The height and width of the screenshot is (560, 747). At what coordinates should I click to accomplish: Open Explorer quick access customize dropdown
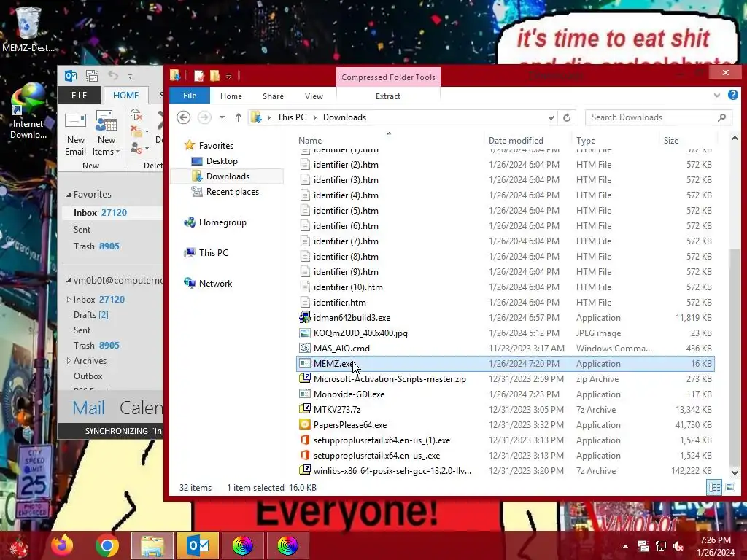point(228,76)
